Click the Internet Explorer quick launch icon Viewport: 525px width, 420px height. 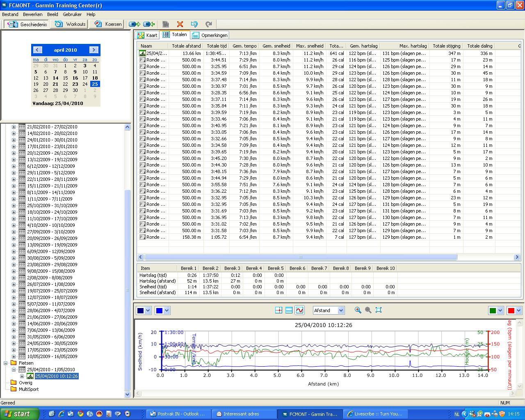pyautogui.click(x=62, y=414)
